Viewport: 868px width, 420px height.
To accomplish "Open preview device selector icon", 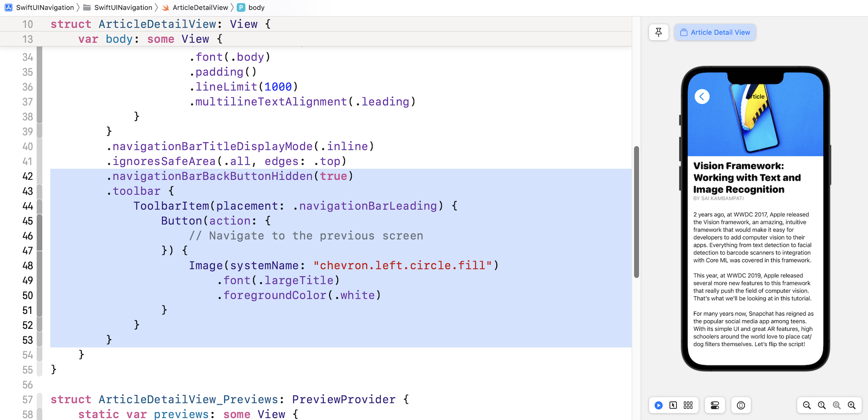I will 741,405.
